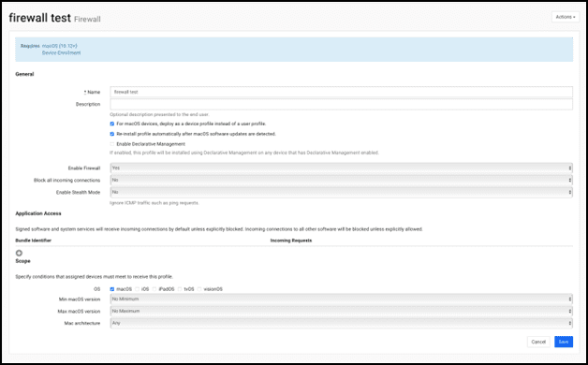Screen dimensions: 588x365
Task: Open the Max macOS version dropdown
Action: (341, 311)
